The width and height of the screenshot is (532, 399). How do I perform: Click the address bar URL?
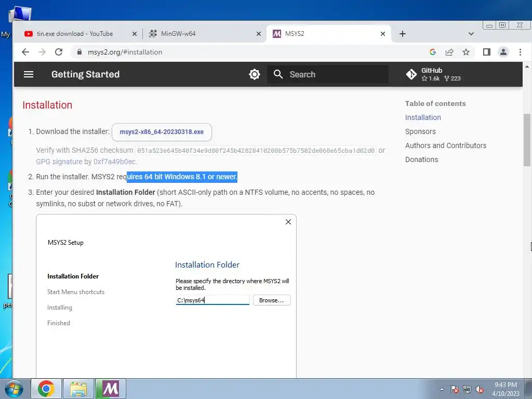coord(125,52)
